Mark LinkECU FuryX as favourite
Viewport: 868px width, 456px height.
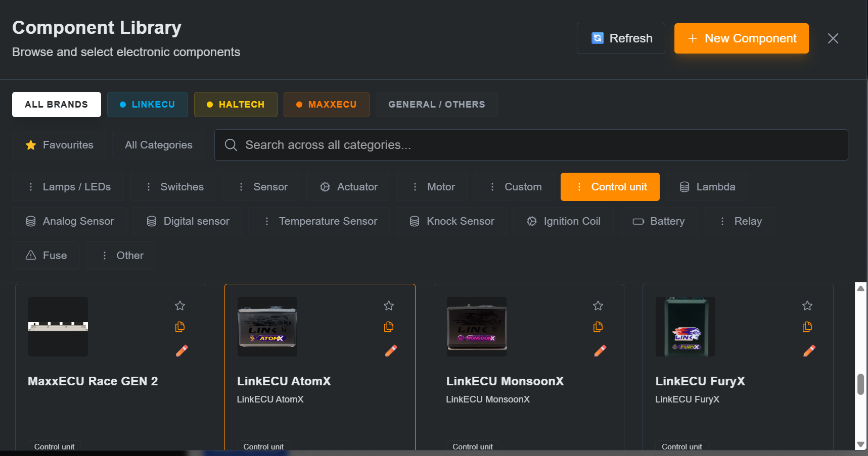pos(807,306)
